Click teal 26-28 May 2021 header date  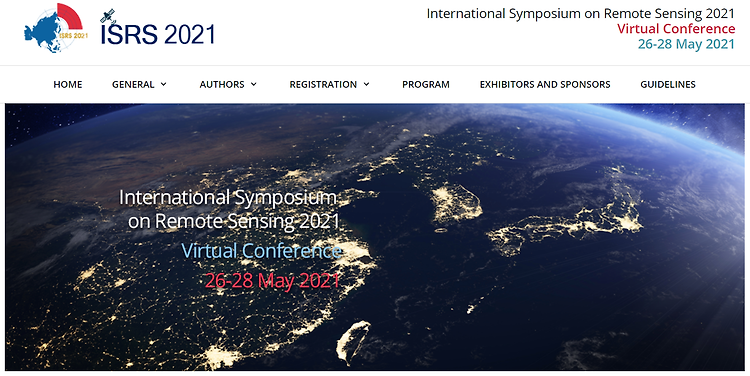(686, 44)
